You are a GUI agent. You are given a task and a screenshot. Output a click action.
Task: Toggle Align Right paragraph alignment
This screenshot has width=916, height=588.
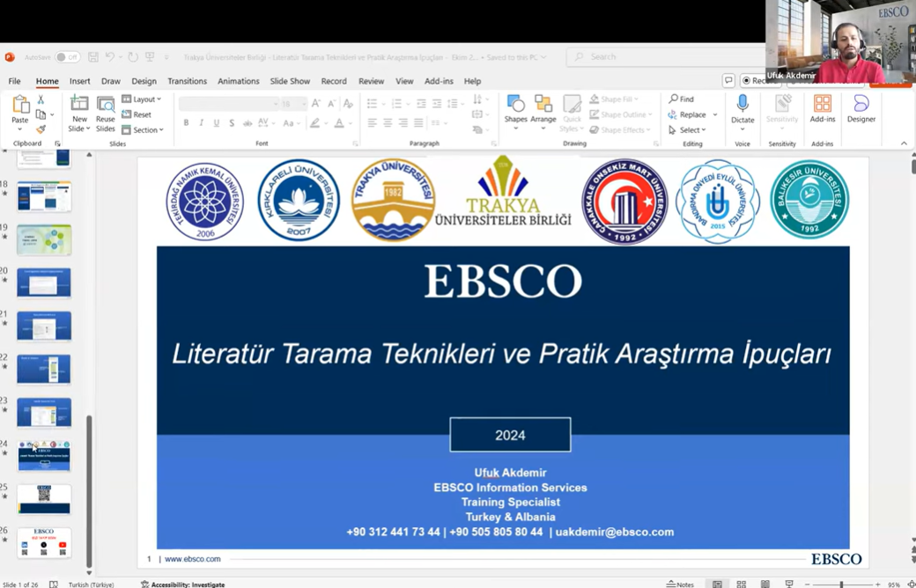pyautogui.click(x=403, y=123)
